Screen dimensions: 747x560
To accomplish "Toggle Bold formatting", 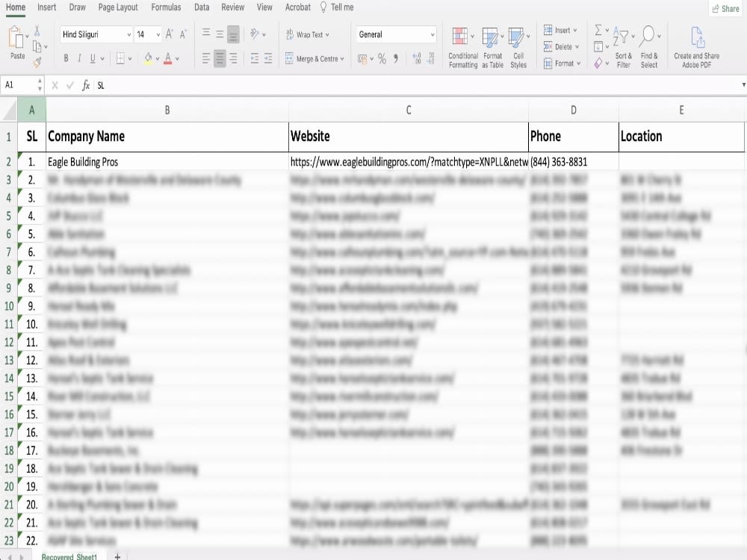I will (66, 58).
